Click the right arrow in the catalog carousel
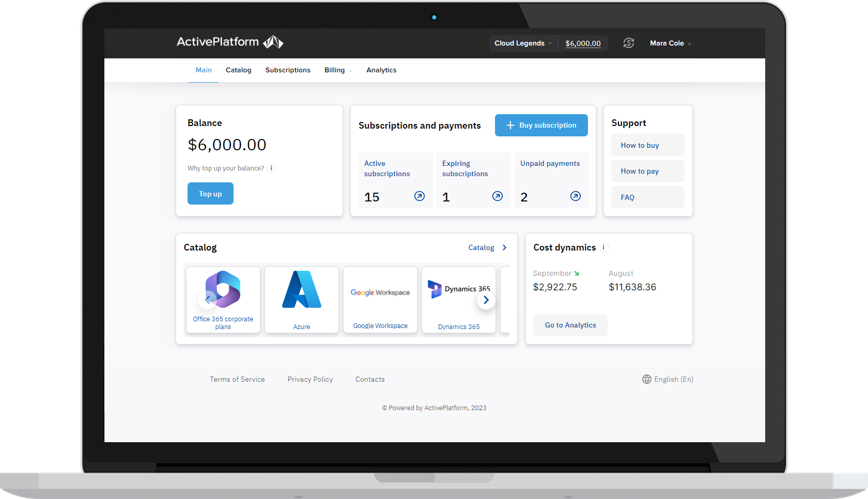Image resolution: width=868 pixels, height=499 pixels. tap(486, 300)
